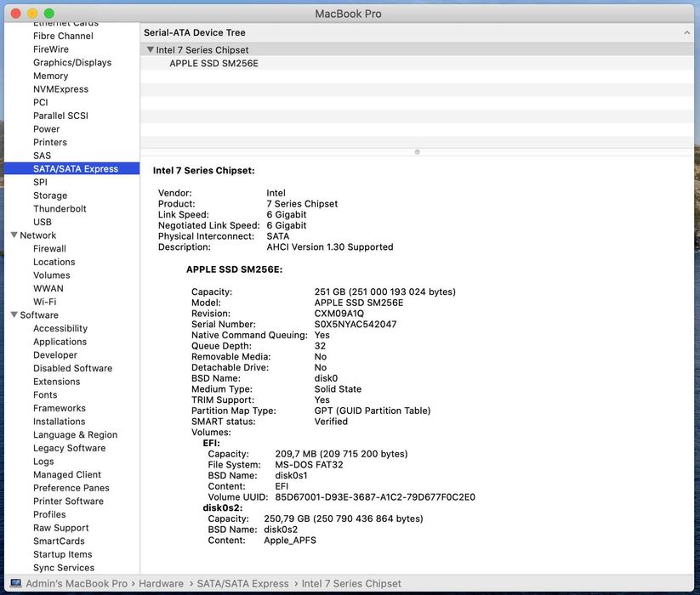Click the GPT (GUID Partition Table) value

click(373, 411)
